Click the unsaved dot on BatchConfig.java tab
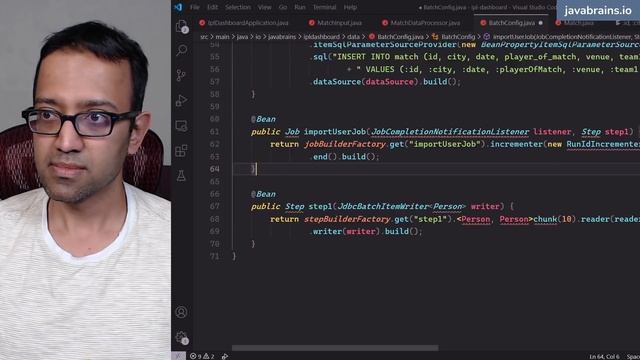 [x=540, y=23]
